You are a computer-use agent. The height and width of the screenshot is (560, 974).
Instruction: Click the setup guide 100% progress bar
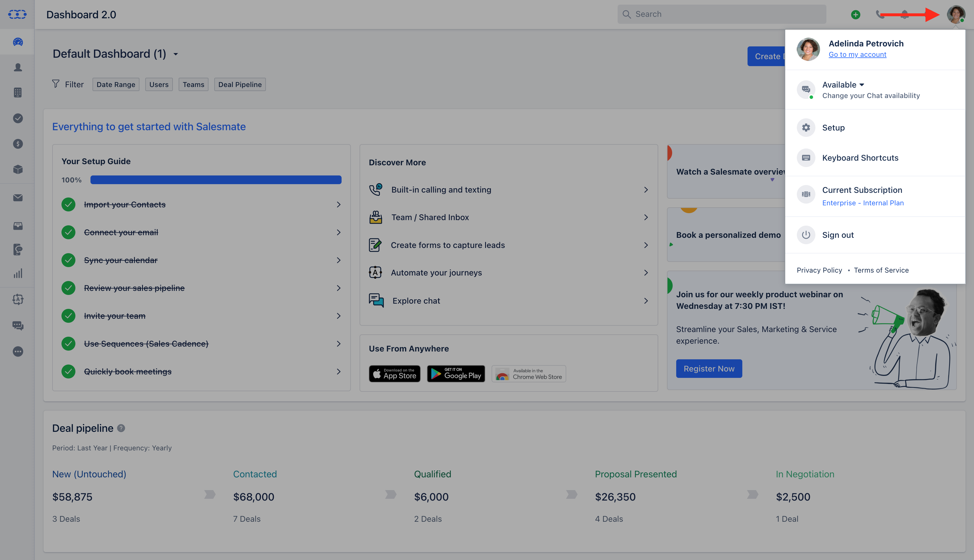click(x=216, y=180)
